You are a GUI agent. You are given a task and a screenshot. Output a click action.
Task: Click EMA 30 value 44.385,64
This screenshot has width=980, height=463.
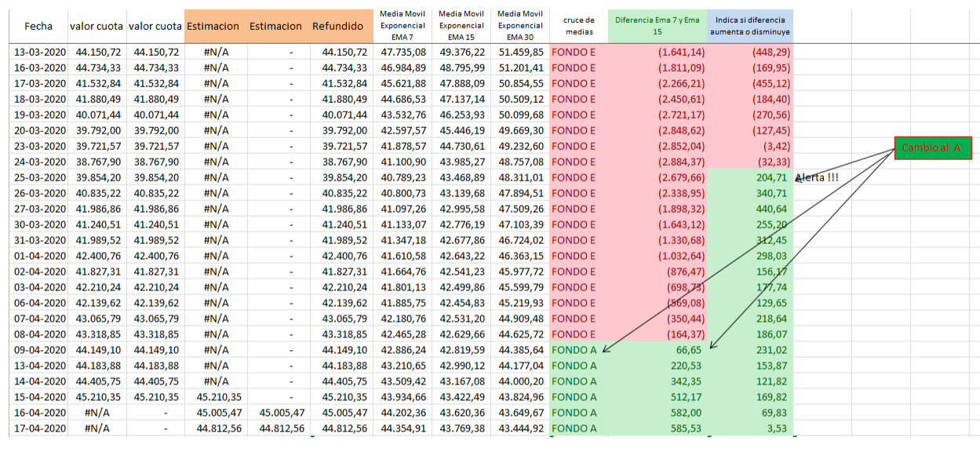pyautogui.click(x=521, y=350)
